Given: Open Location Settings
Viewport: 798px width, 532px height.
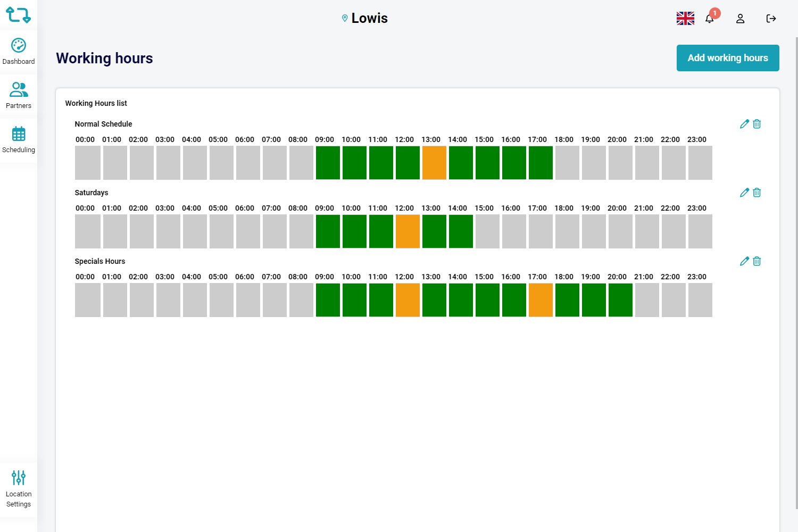Looking at the screenshot, I should point(19,489).
